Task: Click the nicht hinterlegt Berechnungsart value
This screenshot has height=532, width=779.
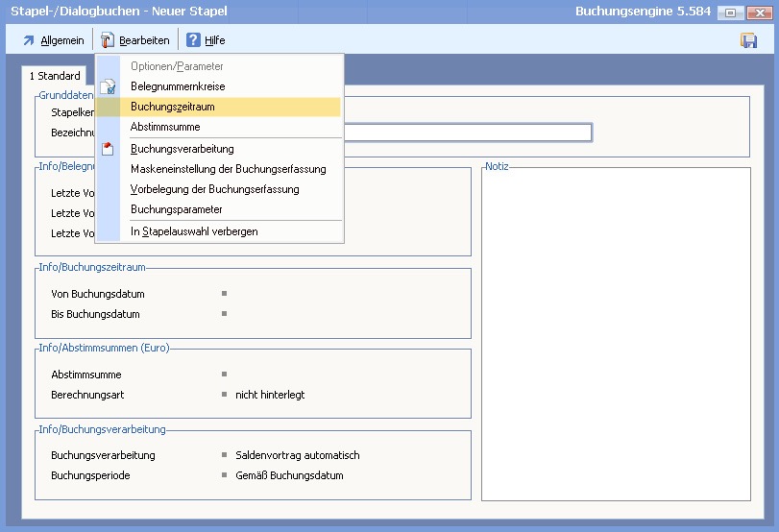Action: pyautogui.click(x=269, y=395)
